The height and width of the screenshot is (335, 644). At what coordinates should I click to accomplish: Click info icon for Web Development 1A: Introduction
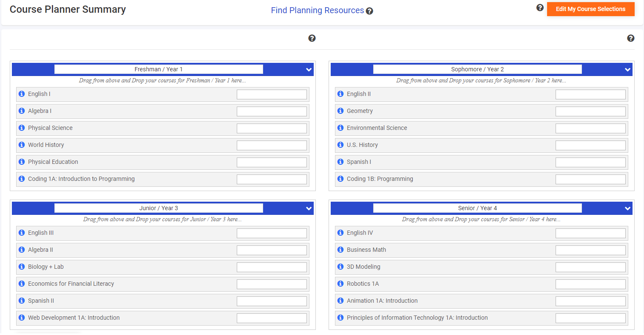pos(22,318)
